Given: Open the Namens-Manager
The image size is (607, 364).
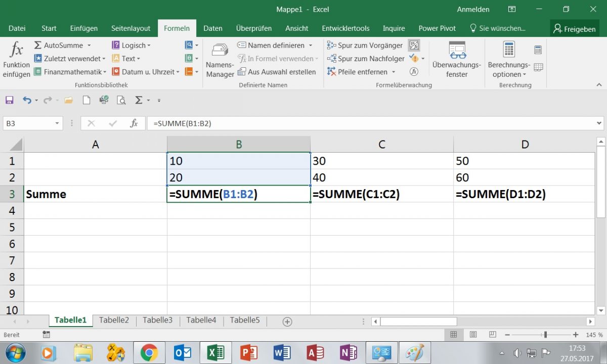Looking at the screenshot, I should [x=219, y=59].
